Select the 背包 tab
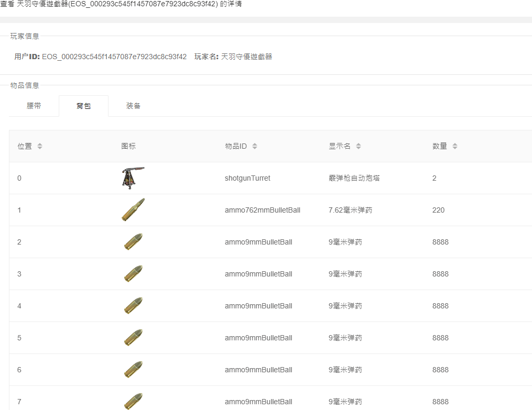Image resolution: width=532 pixels, height=410 pixels. click(83, 106)
